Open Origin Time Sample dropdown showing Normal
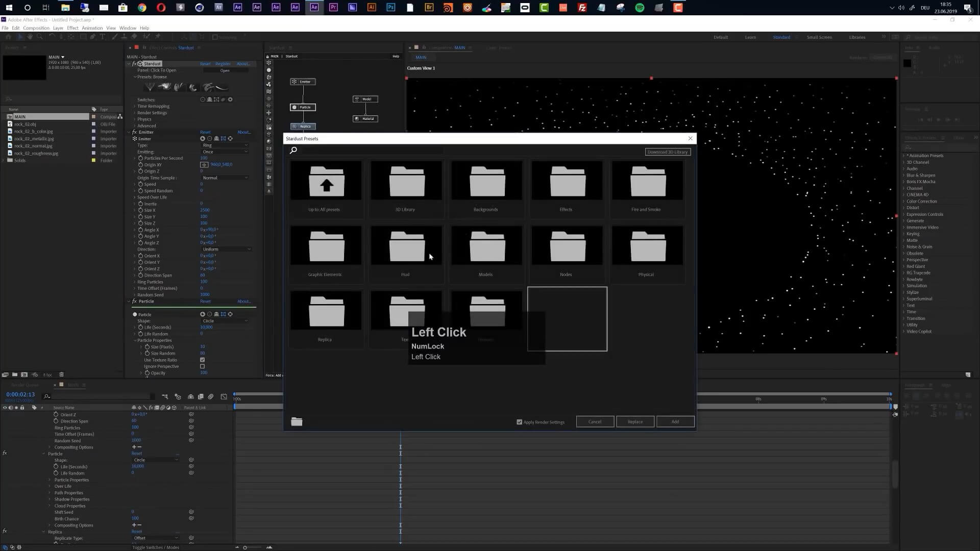This screenshot has width=980, height=551. (225, 178)
